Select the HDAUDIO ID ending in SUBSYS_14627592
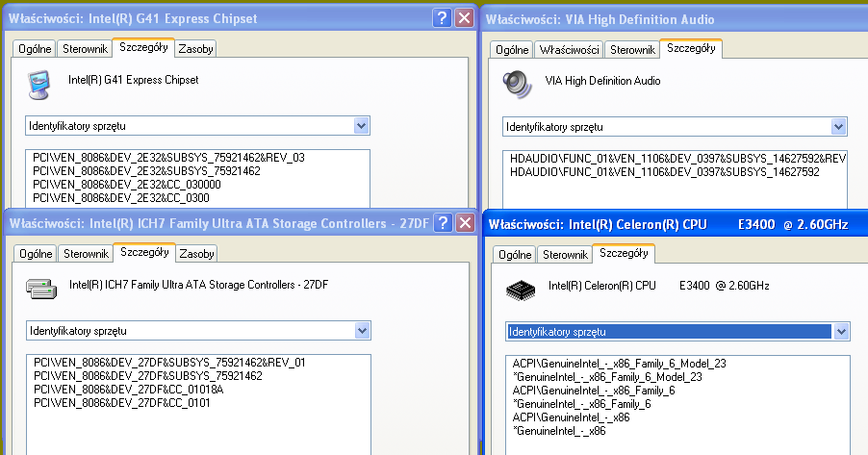The height and width of the screenshot is (455, 868). [664, 171]
